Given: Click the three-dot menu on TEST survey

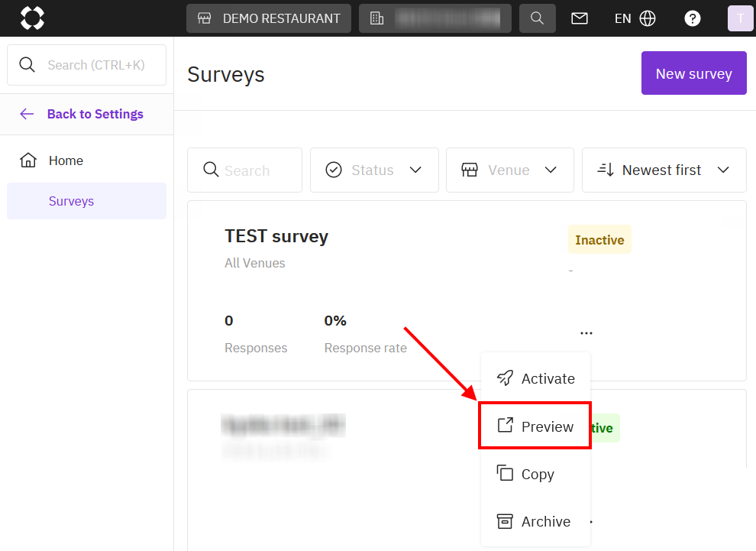Looking at the screenshot, I should (x=586, y=333).
